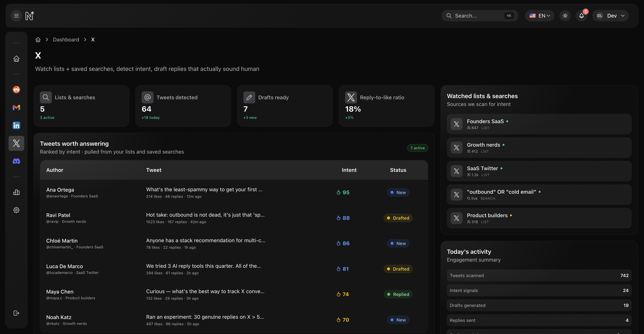Open the LinkedIn panel from the sidebar

[16, 125]
